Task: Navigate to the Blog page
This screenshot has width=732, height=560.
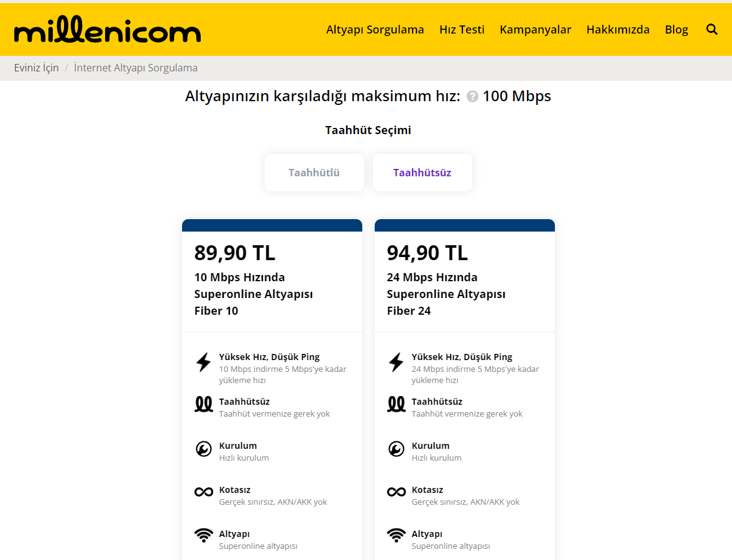Action: (x=676, y=29)
